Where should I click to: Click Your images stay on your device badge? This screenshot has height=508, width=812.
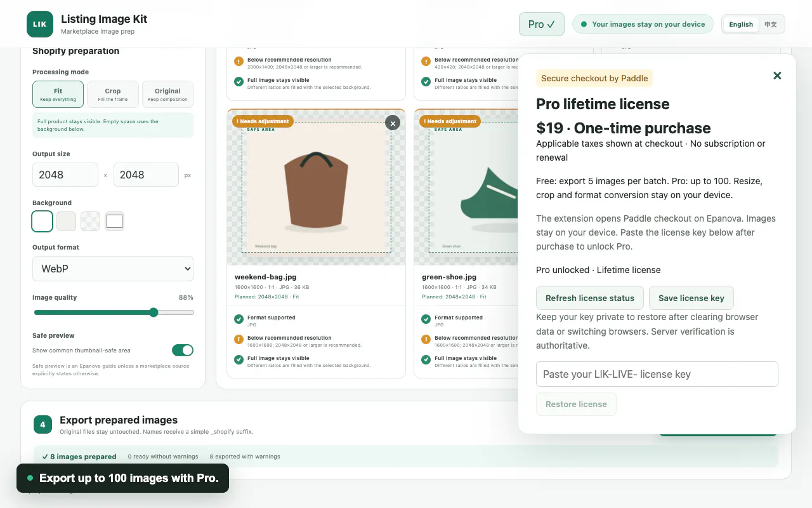[643, 24]
